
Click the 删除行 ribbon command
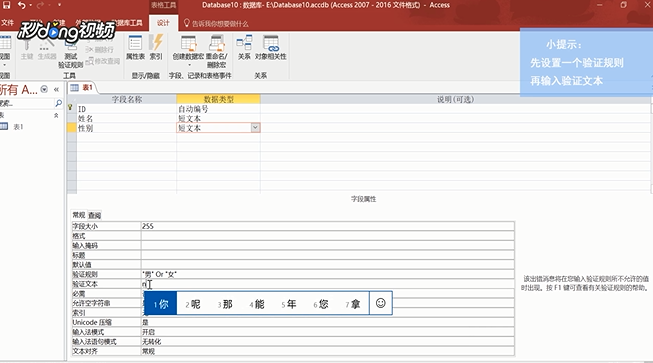point(100,50)
